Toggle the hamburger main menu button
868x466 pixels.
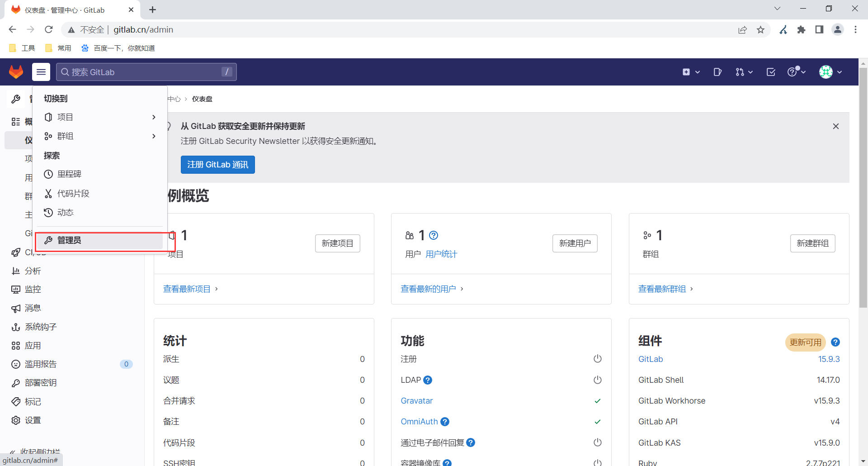(x=41, y=72)
